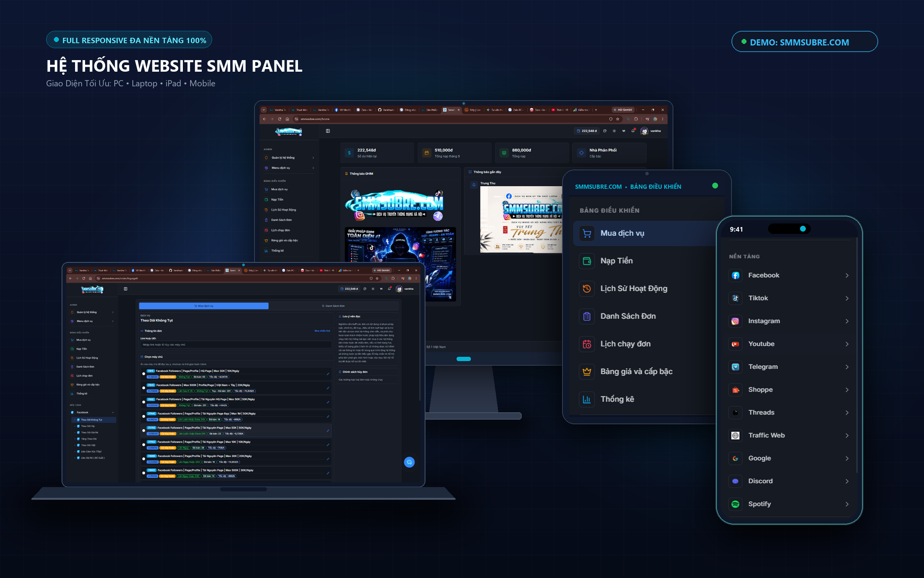The width and height of the screenshot is (924, 578).
Task: Tap the Tiktok icon in the phone platform list
Action: click(735, 298)
